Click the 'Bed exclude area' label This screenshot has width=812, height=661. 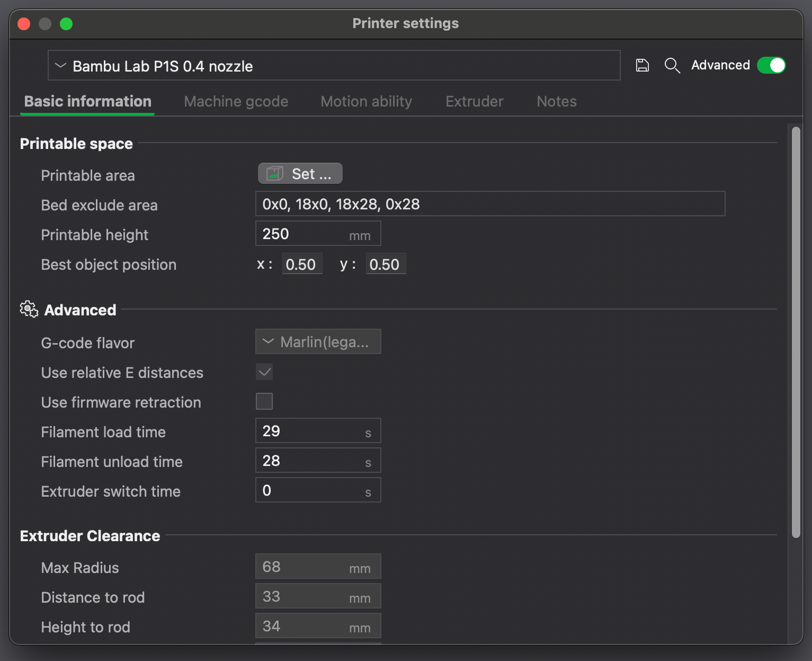100,205
